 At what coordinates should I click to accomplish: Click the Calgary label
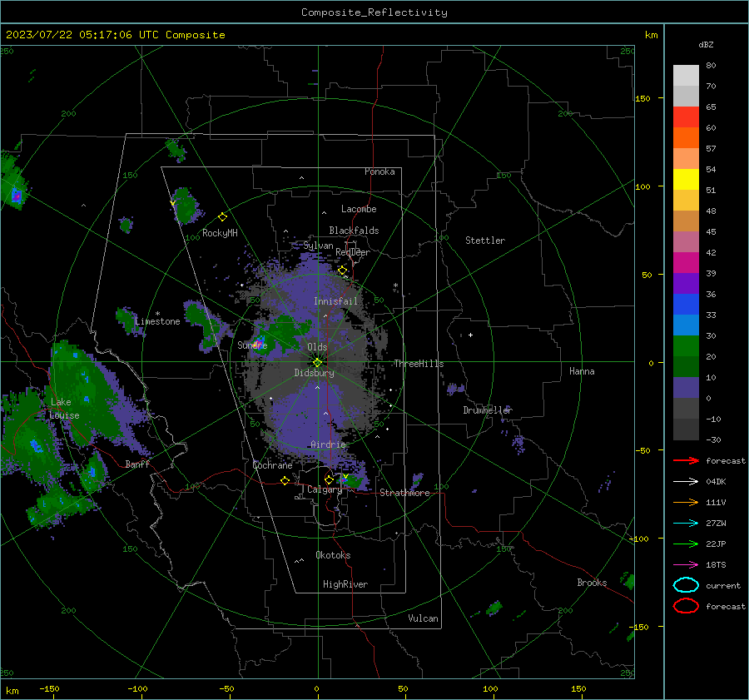[325, 489]
